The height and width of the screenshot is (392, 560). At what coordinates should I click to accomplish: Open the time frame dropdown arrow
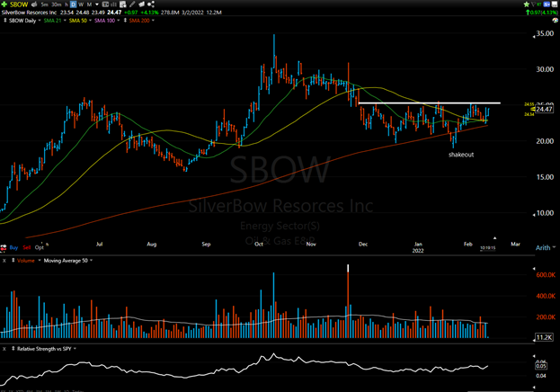[x=97, y=4]
